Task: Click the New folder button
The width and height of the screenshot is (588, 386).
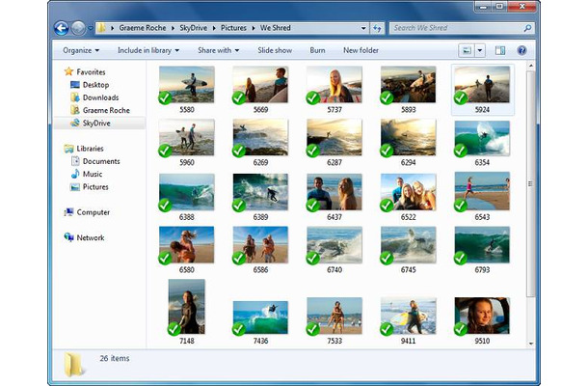Action: pyautogui.click(x=361, y=50)
